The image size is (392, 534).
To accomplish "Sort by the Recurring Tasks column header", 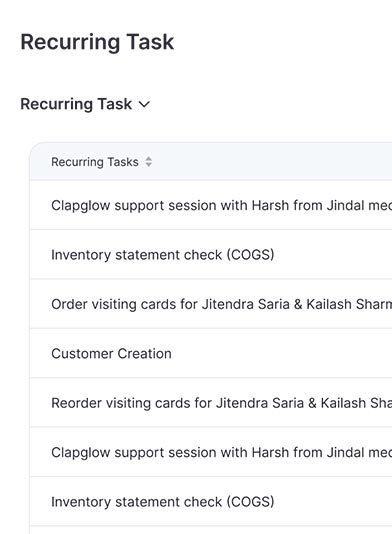I will 95,162.
